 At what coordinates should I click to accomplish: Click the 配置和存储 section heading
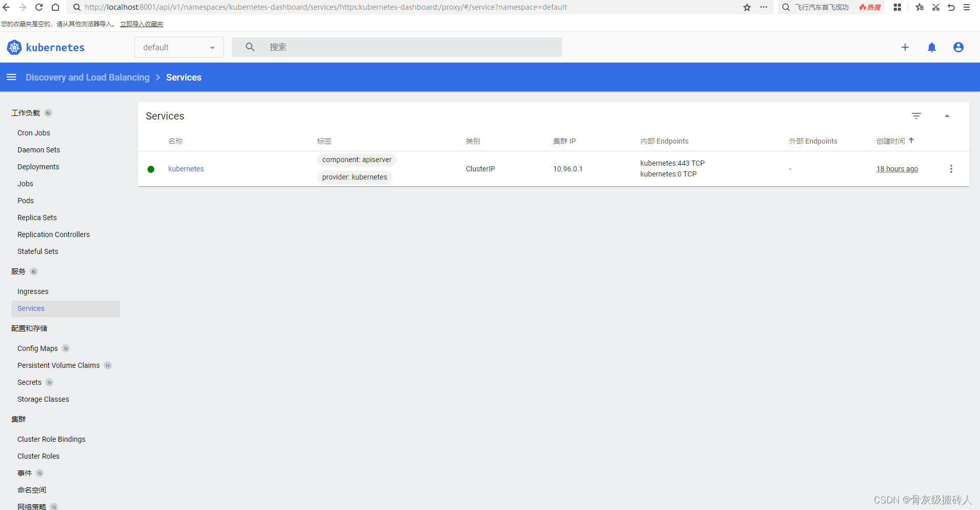(x=29, y=328)
